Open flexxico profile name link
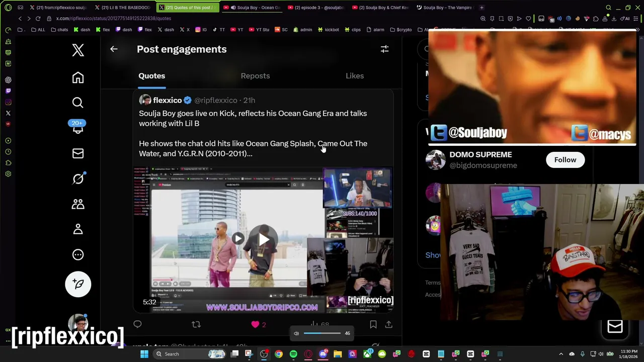 point(167,100)
